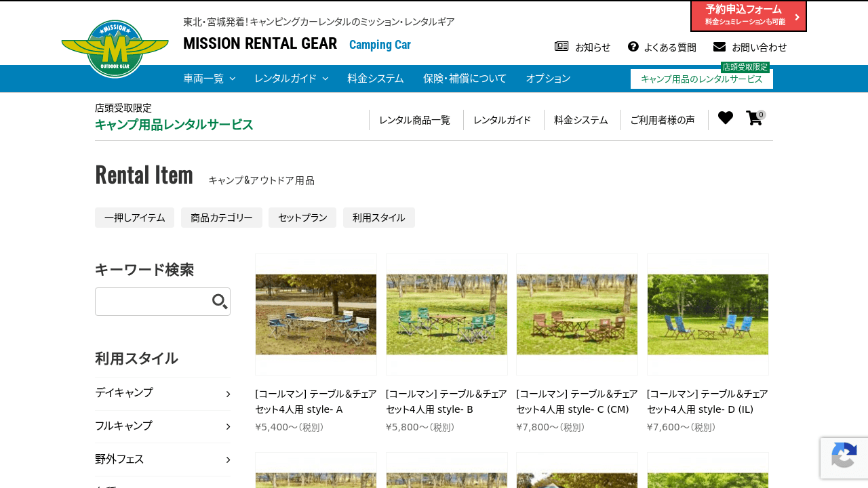The width and height of the screenshot is (868, 488).
Task: Open the favorites heart icon
Action: [726, 118]
